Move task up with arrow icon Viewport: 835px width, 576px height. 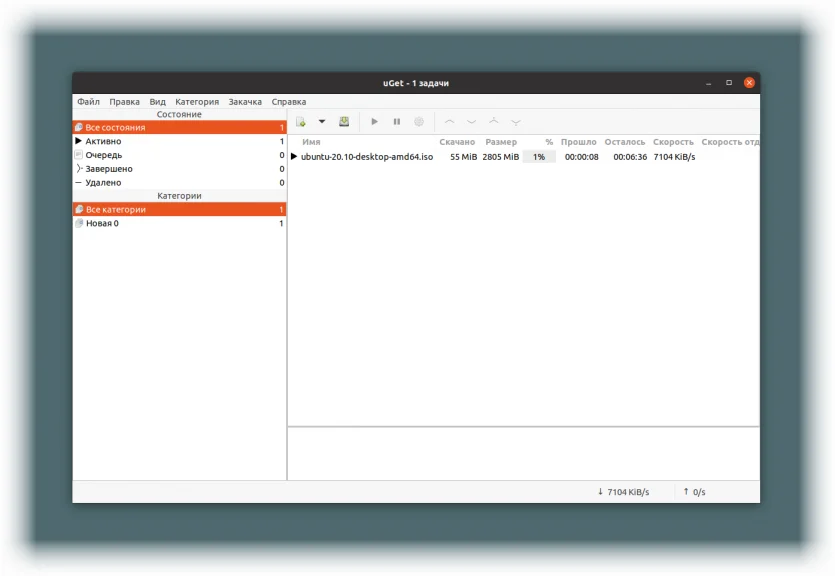449,122
